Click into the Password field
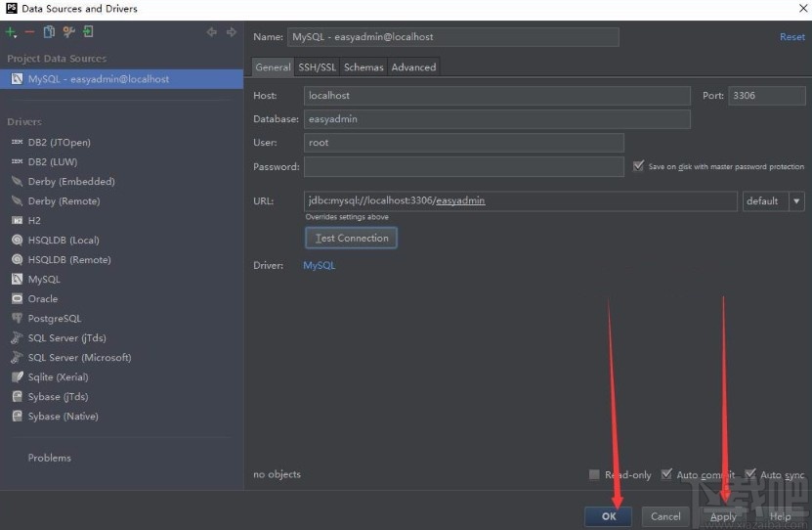This screenshot has width=812, height=530. tap(464, 167)
